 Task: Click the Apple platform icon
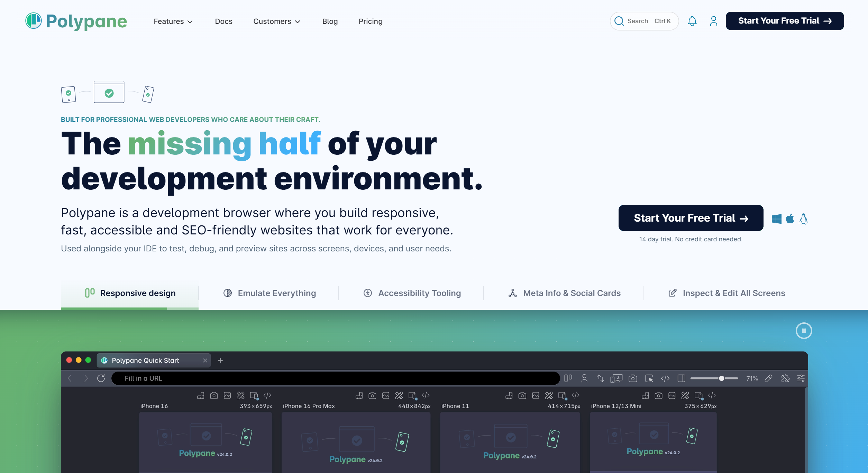pos(790,219)
